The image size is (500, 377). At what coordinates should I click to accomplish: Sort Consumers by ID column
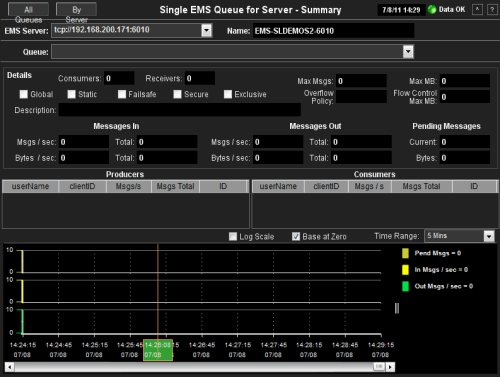[474, 186]
